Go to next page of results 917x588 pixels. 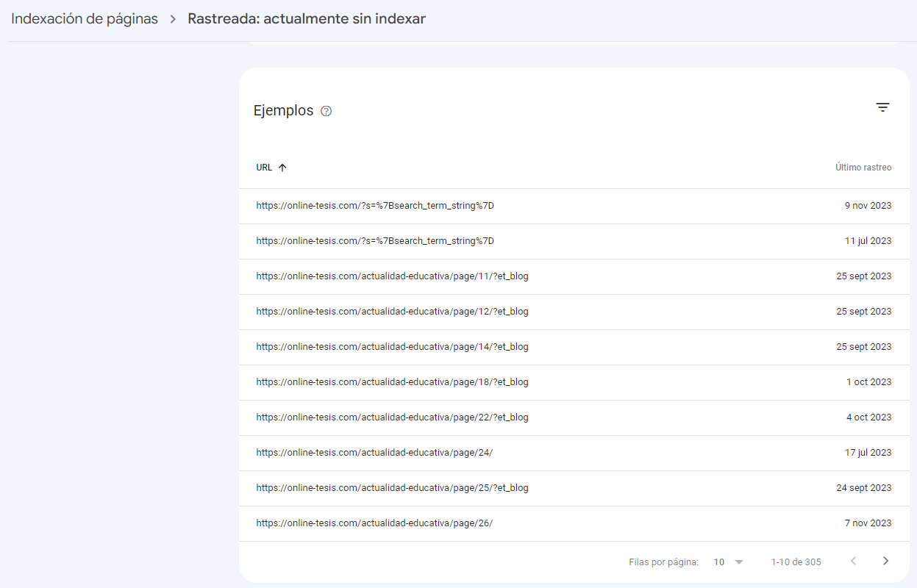click(x=885, y=562)
